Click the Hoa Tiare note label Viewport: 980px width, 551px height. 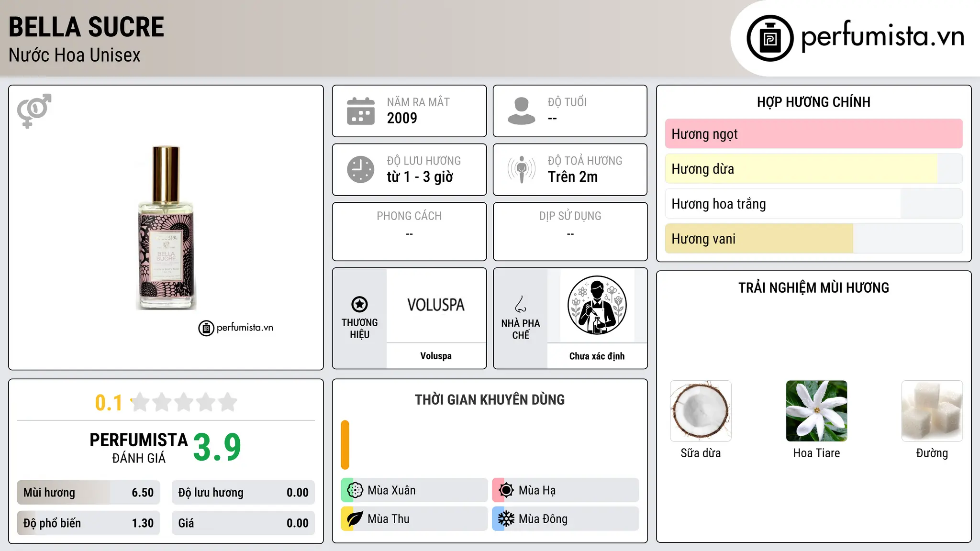pyautogui.click(x=816, y=453)
